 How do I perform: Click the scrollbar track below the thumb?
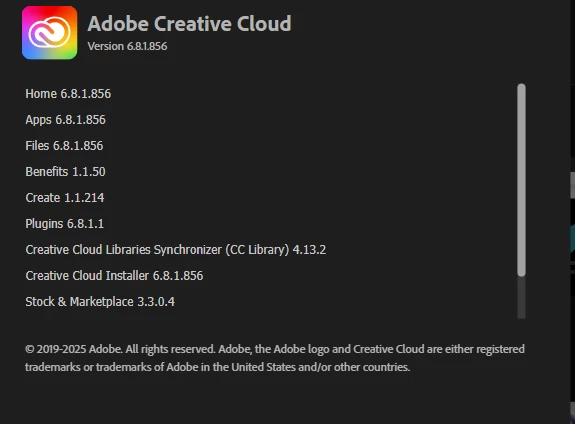click(x=521, y=298)
